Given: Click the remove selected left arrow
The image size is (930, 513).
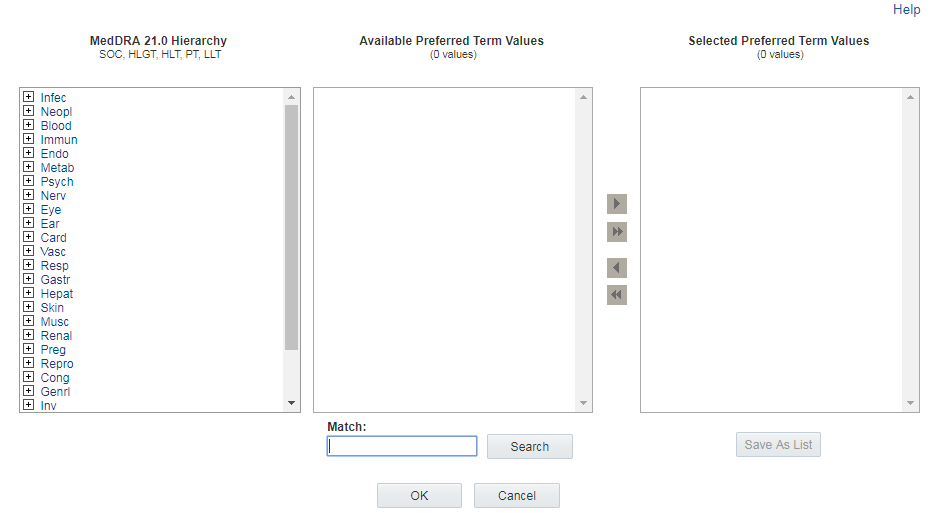Looking at the screenshot, I should pyautogui.click(x=617, y=268).
